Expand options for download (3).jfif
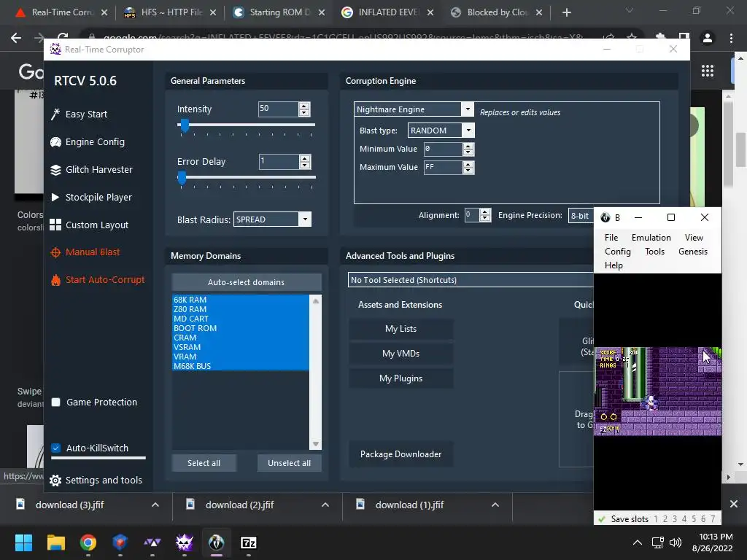747x560 pixels. point(155,505)
